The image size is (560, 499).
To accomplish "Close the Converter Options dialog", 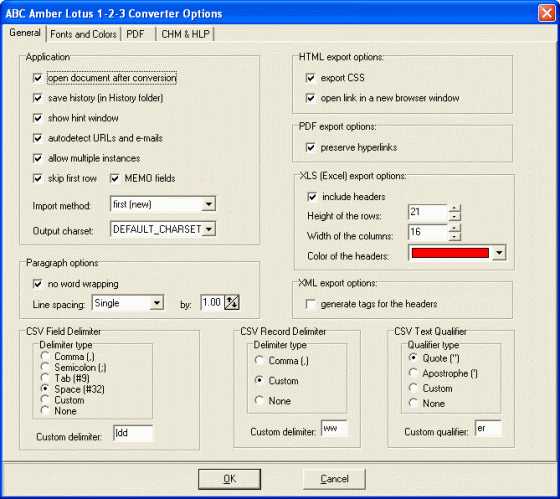I will pyautogui.click(x=546, y=13).
